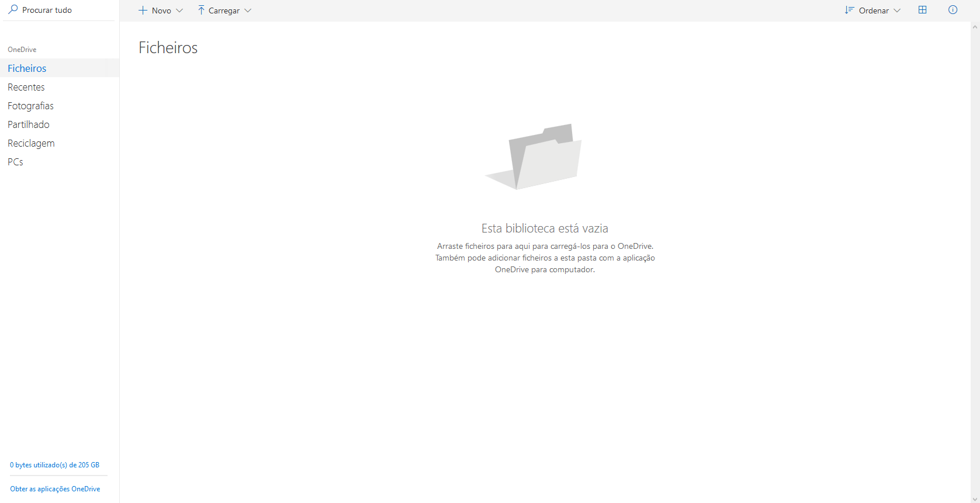Focus the Procurar tudo search field
Screen dimensions: 980x503
click(58, 10)
